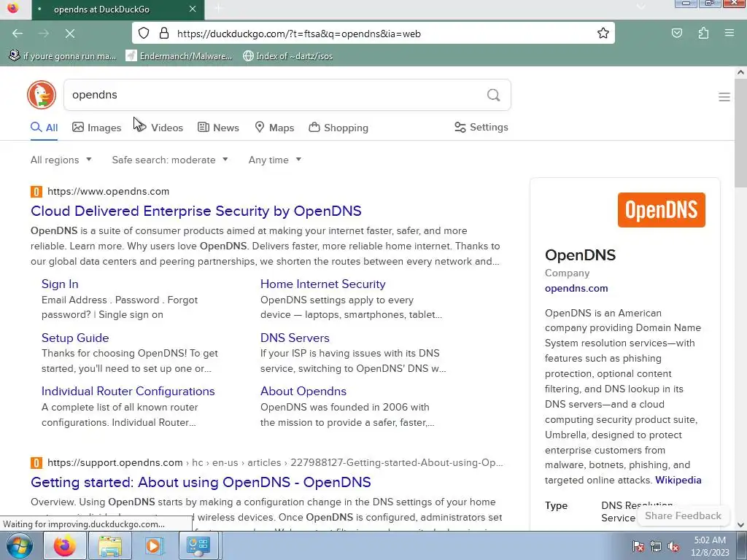Image resolution: width=747 pixels, height=560 pixels.
Task: Open the Firefox extensions icon
Action: [703, 34]
